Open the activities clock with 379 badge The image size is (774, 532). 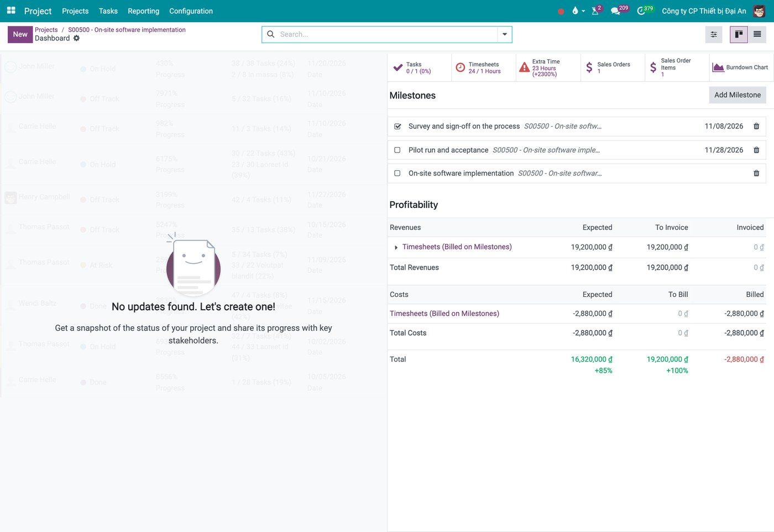click(645, 11)
